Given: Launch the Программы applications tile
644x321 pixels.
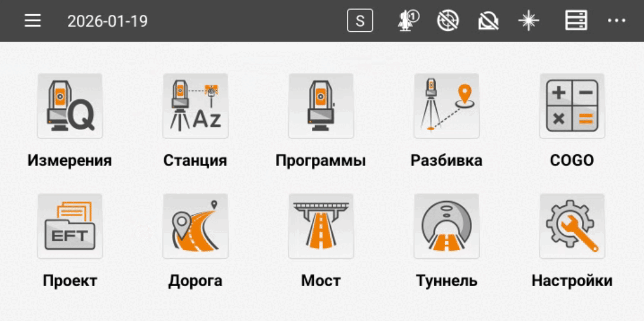Looking at the screenshot, I should (x=321, y=106).
